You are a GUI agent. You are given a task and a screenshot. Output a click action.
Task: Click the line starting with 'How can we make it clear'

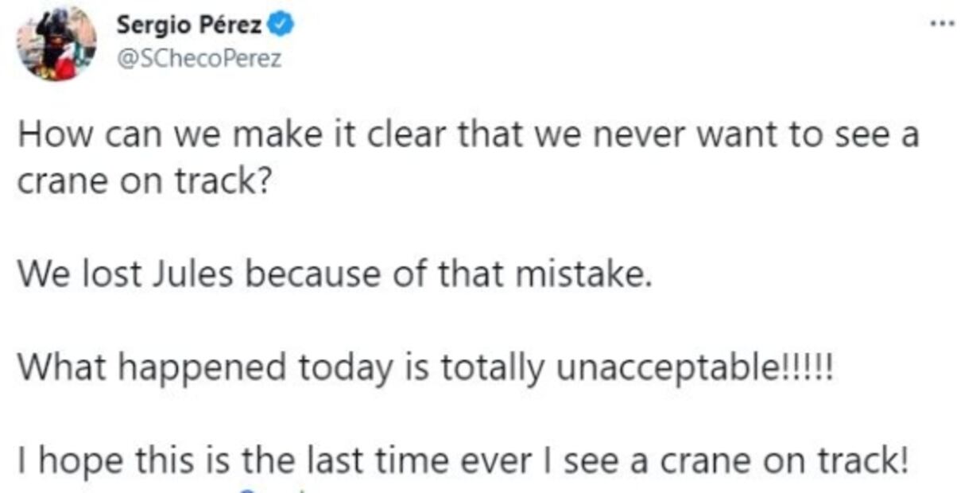467,135
